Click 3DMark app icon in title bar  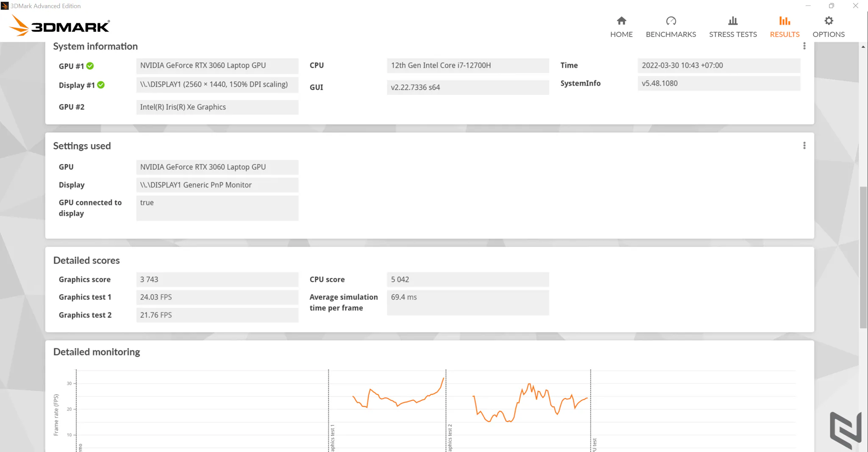pos(5,6)
